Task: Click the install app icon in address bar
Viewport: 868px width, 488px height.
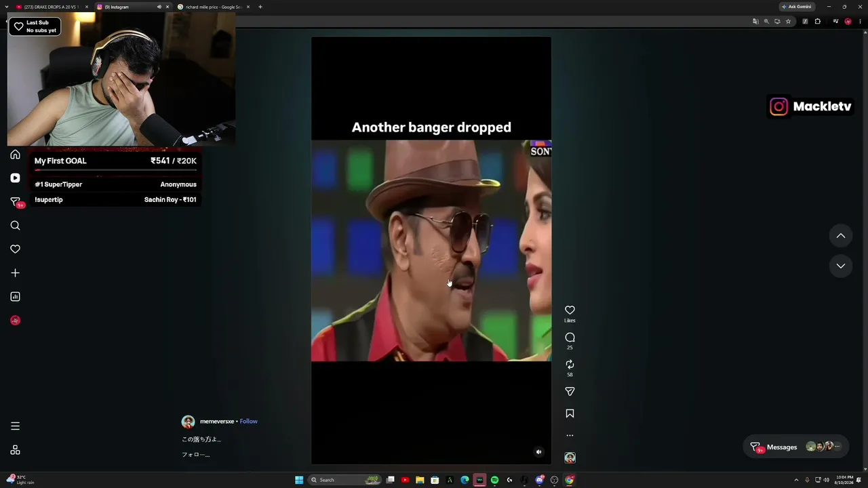Action: (777, 21)
